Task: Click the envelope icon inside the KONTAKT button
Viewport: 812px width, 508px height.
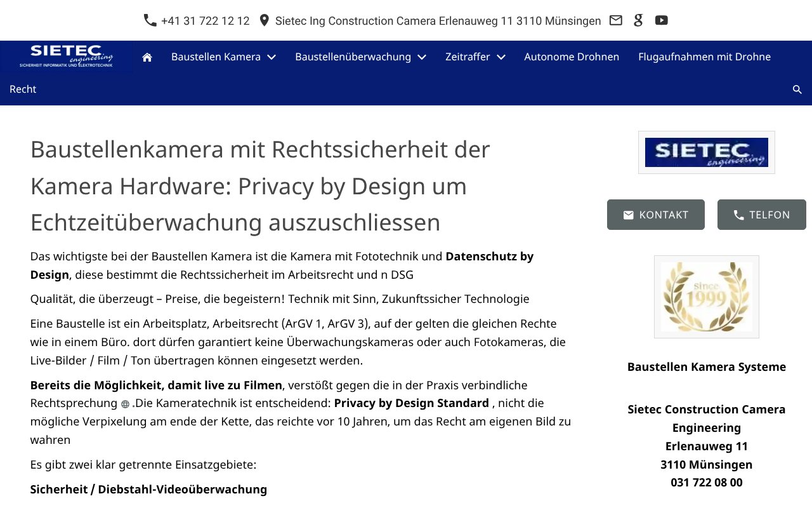Action: point(627,215)
